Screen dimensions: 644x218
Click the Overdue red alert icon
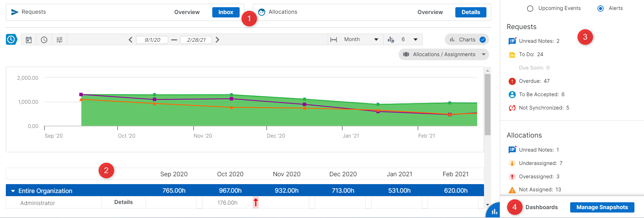(x=512, y=81)
